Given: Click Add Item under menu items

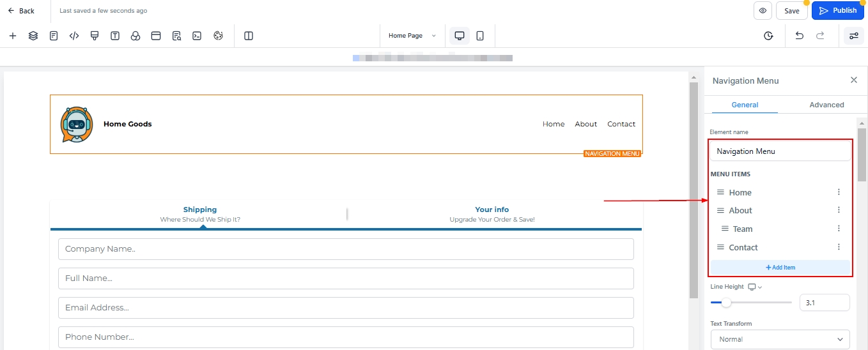Looking at the screenshot, I should point(780,268).
